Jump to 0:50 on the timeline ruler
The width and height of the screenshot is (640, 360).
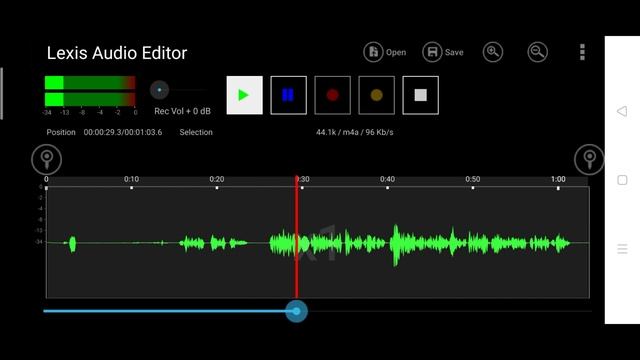click(473, 179)
